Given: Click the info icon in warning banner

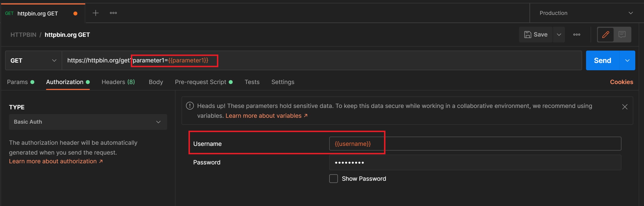Looking at the screenshot, I should 190,106.
